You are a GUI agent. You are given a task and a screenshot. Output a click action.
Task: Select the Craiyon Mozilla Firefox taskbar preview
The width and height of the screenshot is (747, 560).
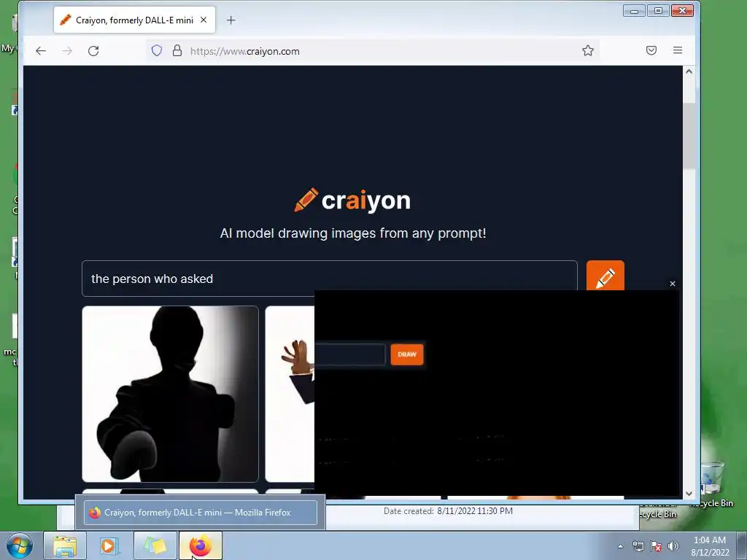click(201, 513)
